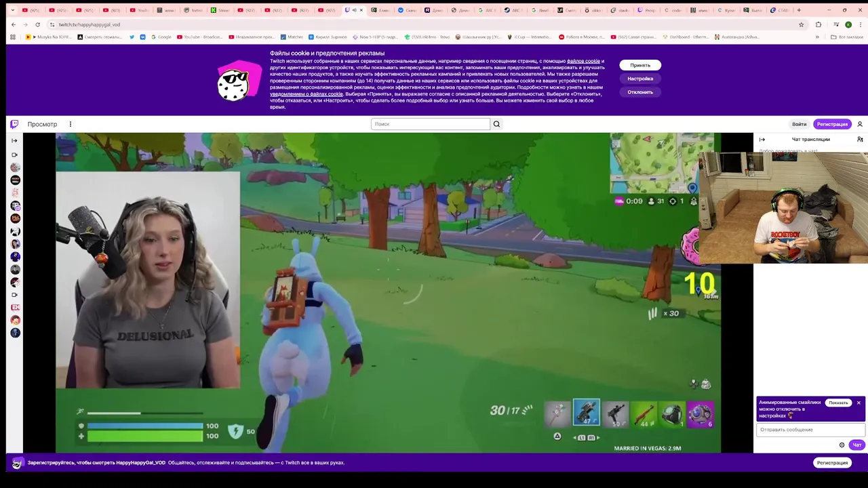Open the fourth sidebar channel avatar
The image size is (868, 488).
click(x=15, y=205)
